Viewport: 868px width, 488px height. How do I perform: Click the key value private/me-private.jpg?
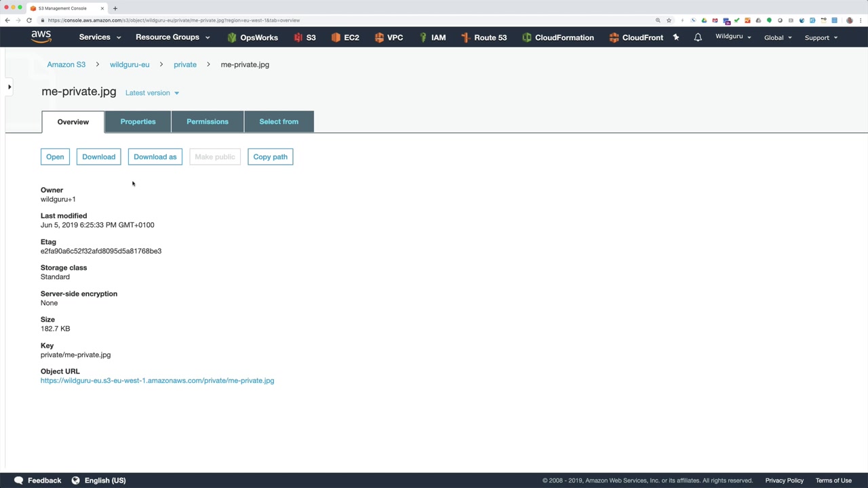(75, 354)
